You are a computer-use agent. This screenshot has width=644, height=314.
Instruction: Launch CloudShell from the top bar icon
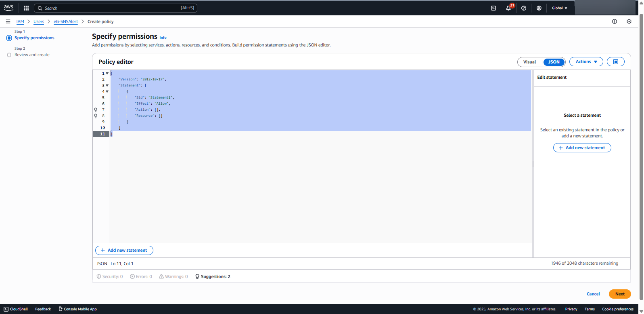coord(493,8)
